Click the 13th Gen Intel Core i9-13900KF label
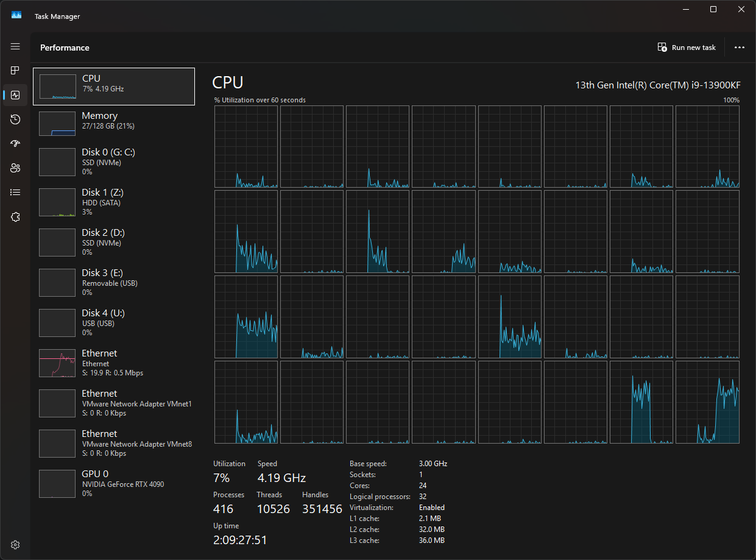756x560 pixels. point(657,85)
